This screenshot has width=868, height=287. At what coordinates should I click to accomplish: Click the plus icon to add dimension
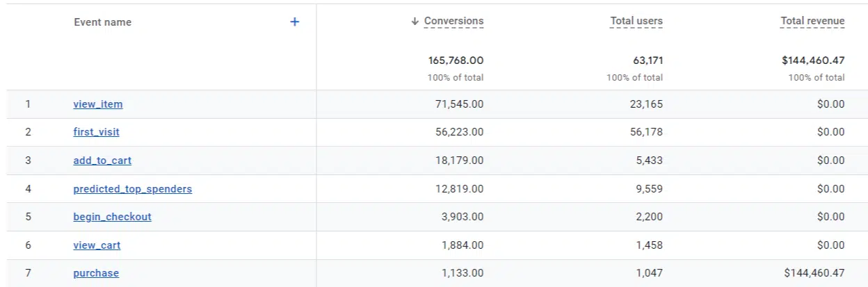pyautogui.click(x=294, y=22)
